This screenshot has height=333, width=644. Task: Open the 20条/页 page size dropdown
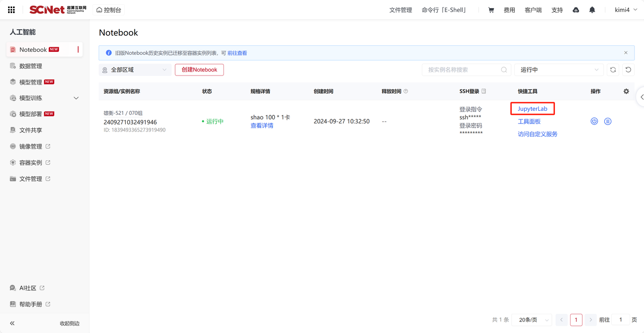click(531, 320)
